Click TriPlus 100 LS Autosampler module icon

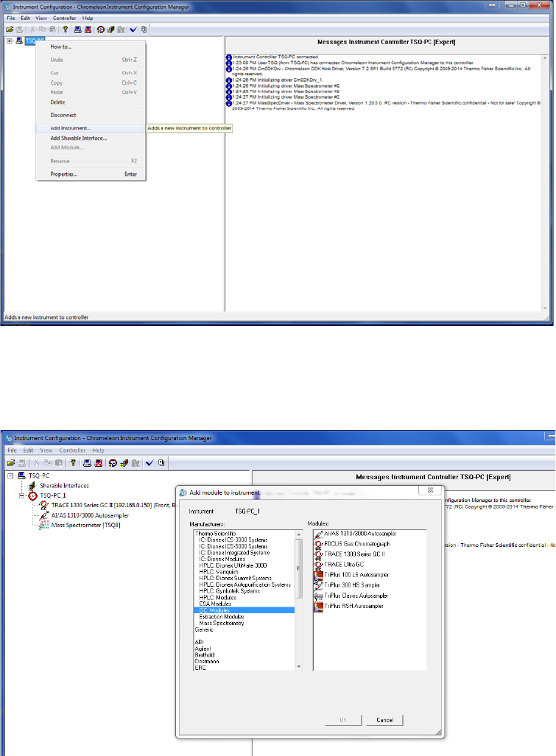click(x=318, y=575)
